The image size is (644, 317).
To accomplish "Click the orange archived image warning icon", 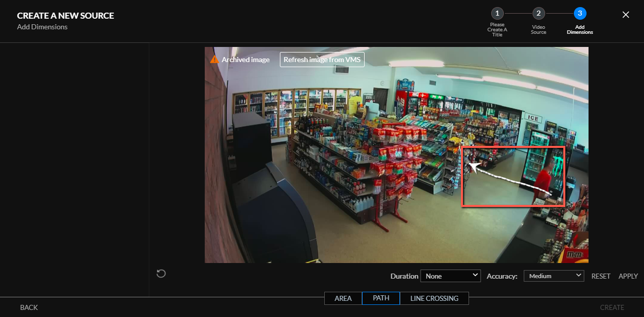I will coord(215,60).
